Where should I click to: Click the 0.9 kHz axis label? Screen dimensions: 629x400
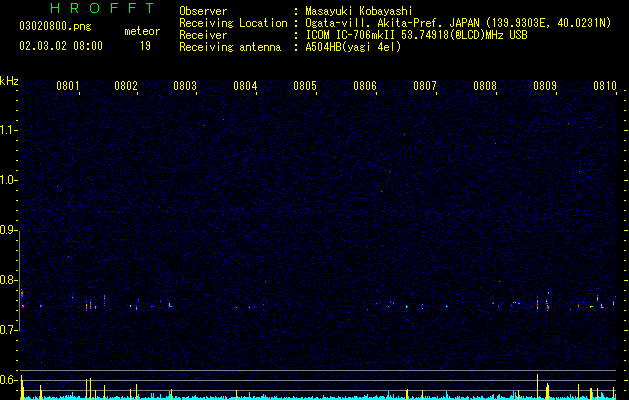(x=8, y=230)
